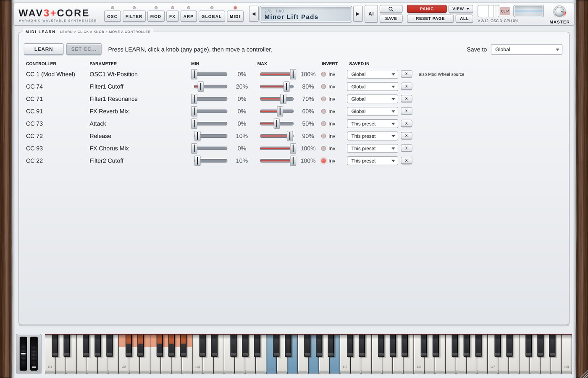Hit the red PANIC button
The image size is (588, 378).
click(x=427, y=9)
